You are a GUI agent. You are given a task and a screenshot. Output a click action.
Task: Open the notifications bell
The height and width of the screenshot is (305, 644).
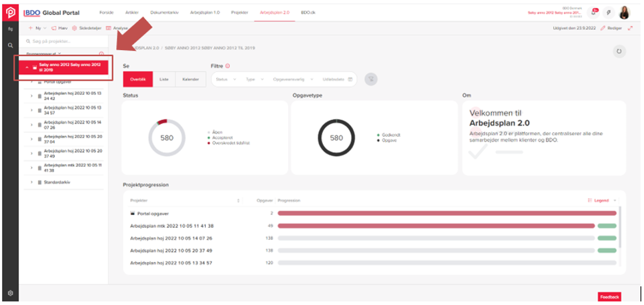coord(593,12)
